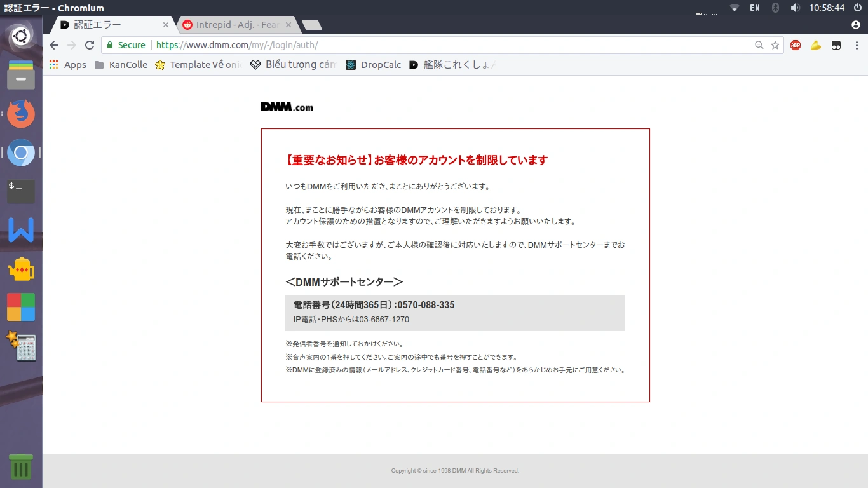Open the EN keyboard language menu
The height and width of the screenshot is (488, 868).
pyautogui.click(x=754, y=8)
